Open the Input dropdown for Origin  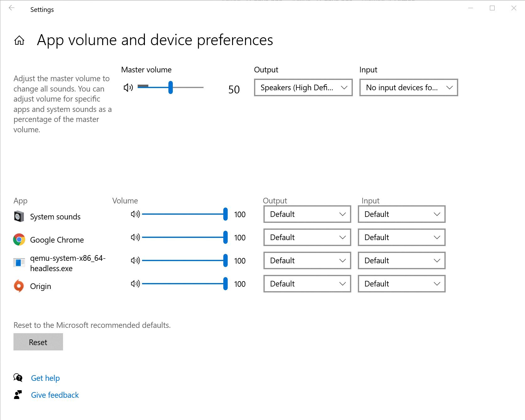(401, 284)
